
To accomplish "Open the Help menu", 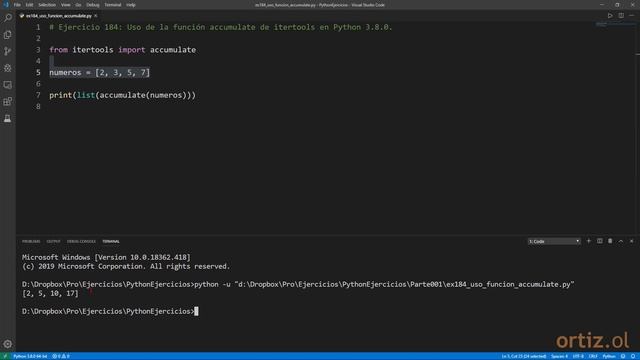I will tap(131, 5).
